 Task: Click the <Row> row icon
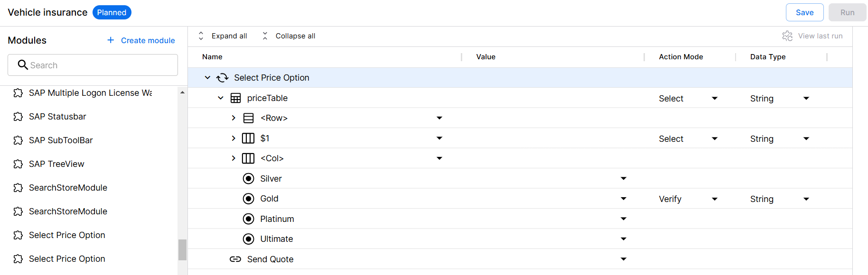[248, 118]
